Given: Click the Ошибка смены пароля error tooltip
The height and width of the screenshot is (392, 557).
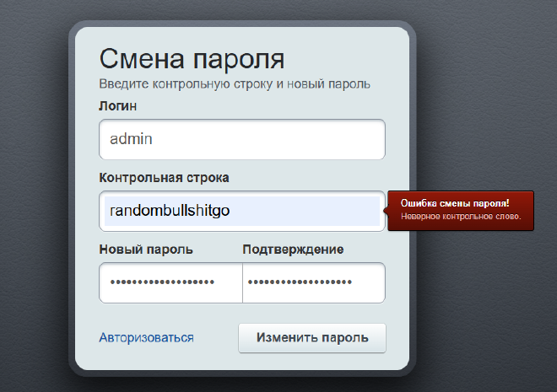Looking at the screenshot, I should pyautogui.click(x=461, y=211).
